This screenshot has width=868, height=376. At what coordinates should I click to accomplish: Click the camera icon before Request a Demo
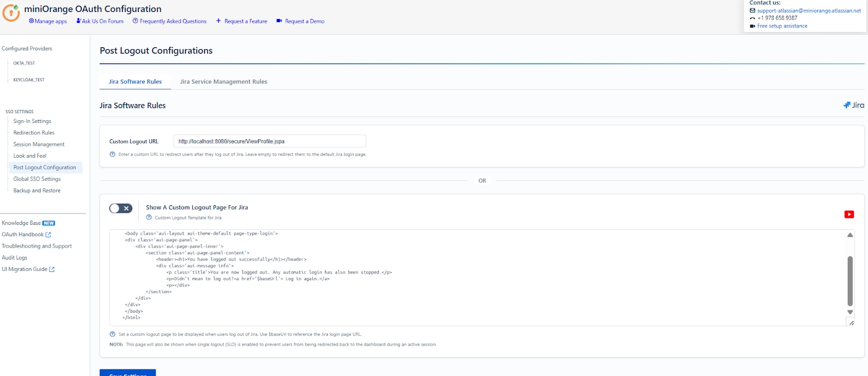pos(279,21)
